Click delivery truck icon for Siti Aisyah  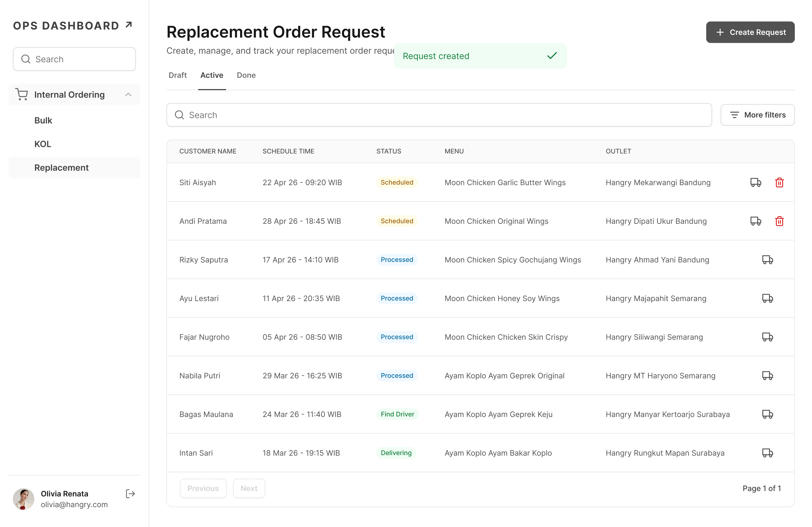[x=756, y=182]
